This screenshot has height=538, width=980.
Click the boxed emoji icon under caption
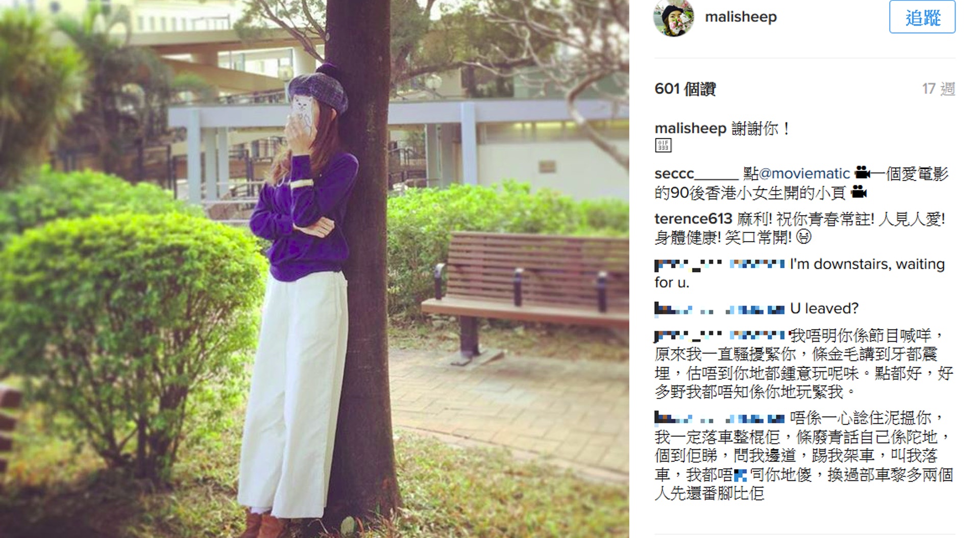[x=663, y=145]
